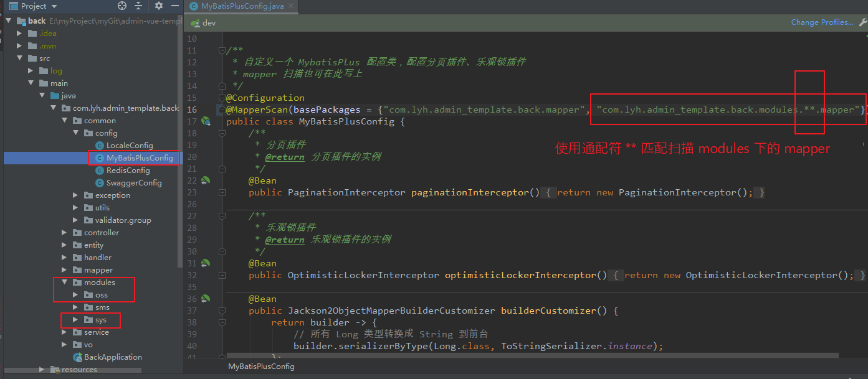The image size is (868, 379).
Task: Select the utils package in tree
Action: (x=102, y=208)
